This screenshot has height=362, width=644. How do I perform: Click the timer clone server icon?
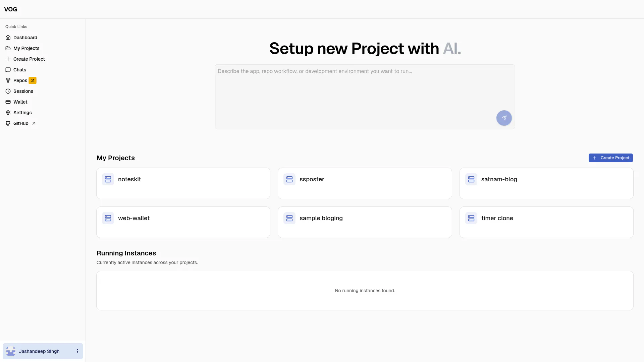[471, 218]
